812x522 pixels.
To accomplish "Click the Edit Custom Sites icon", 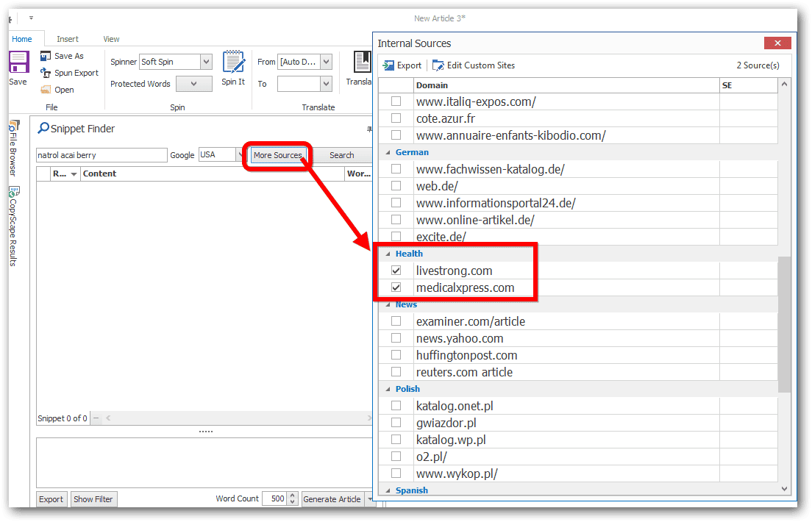I will (x=438, y=65).
